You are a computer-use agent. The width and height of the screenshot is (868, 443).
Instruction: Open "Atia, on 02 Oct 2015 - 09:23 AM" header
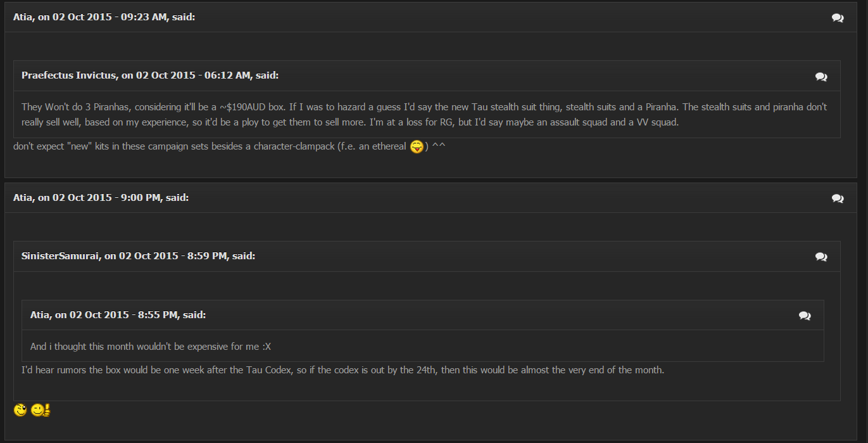104,17
